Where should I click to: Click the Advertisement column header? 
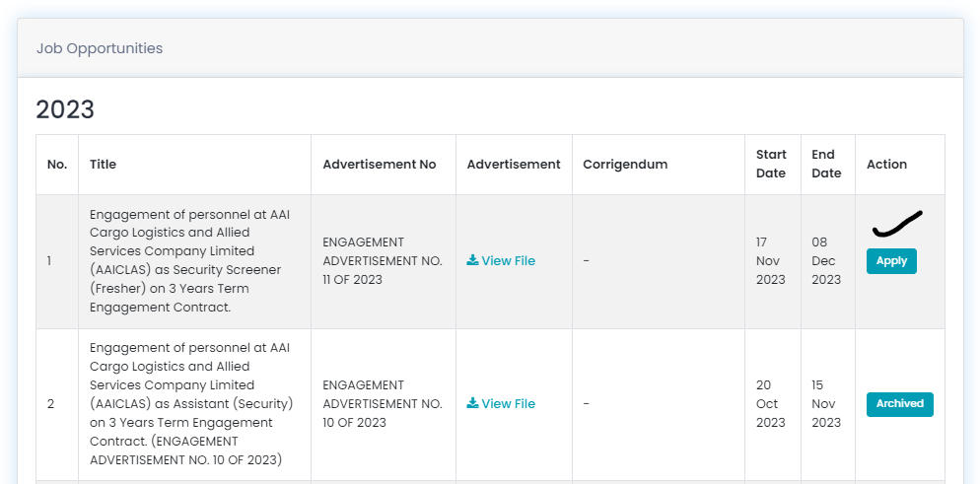pos(514,165)
